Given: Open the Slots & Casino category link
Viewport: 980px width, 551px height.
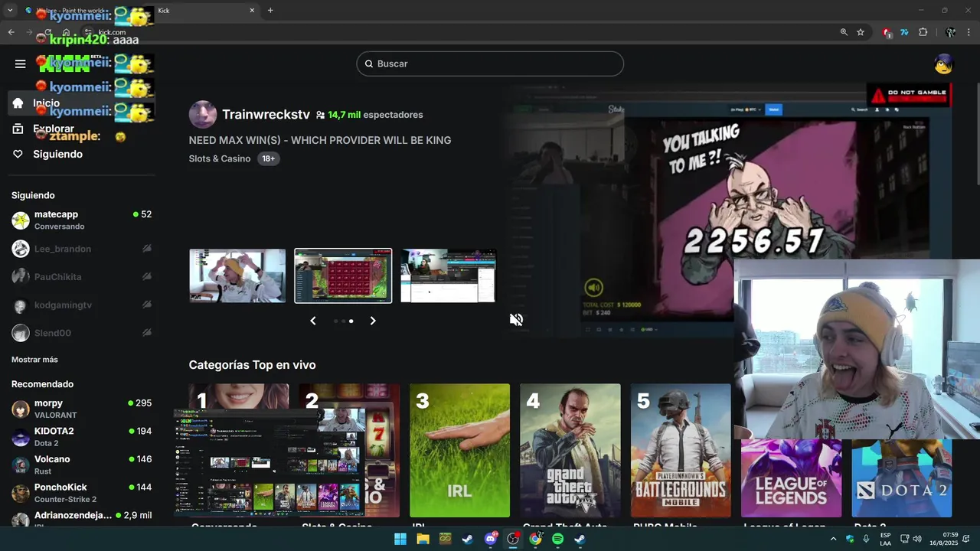Looking at the screenshot, I should [x=220, y=158].
